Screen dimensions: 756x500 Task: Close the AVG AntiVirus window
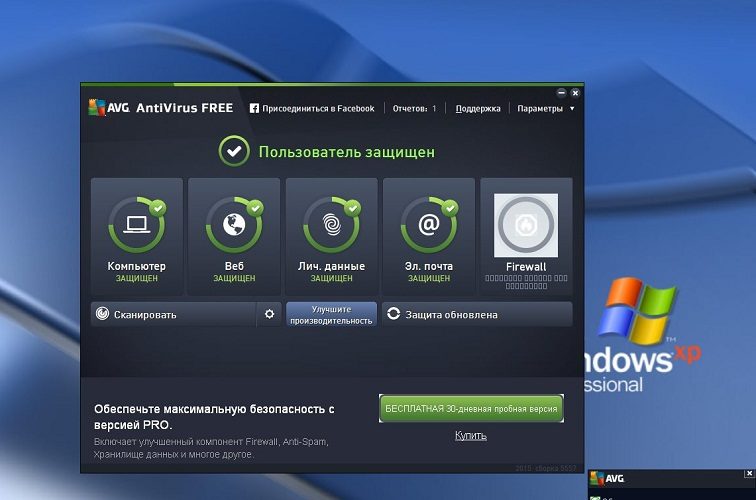click(575, 93)
